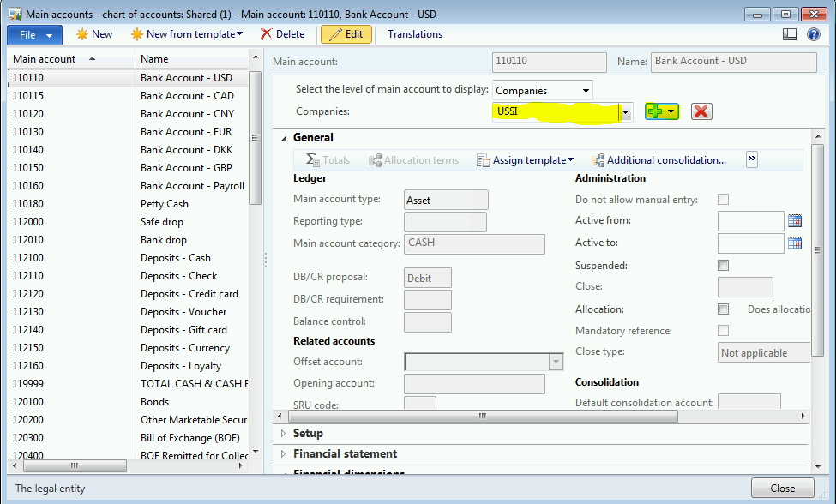Screen dimensions: 836x504
Task: Click the New from template button
Action: [x=187, y=34]
